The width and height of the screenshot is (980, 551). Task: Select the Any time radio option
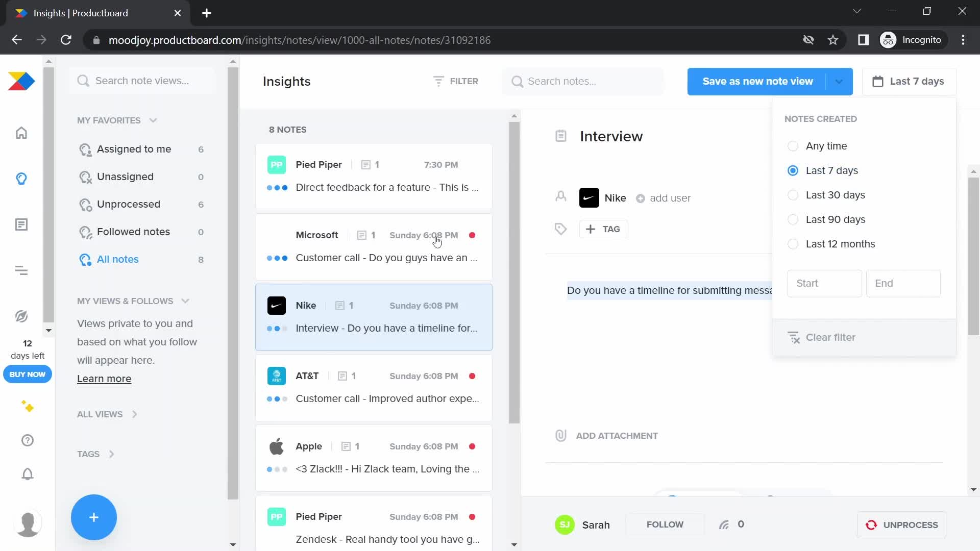pyautogui.click(x=793, y=146)
